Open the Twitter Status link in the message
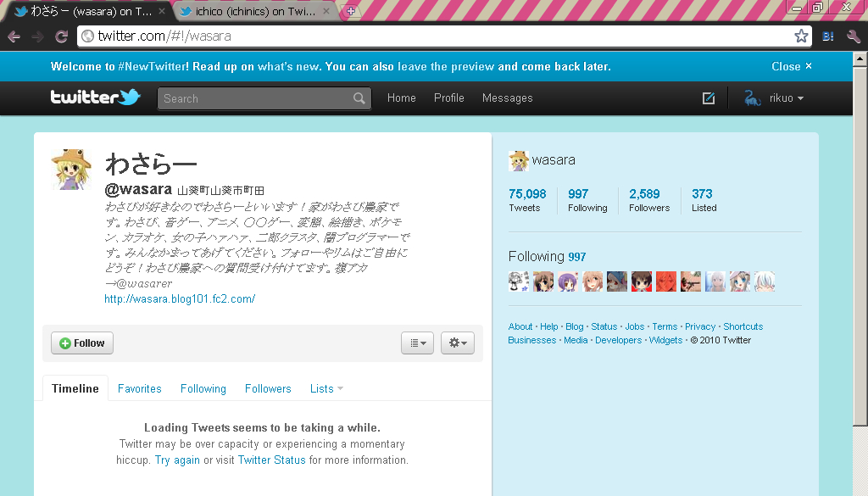 271,460
